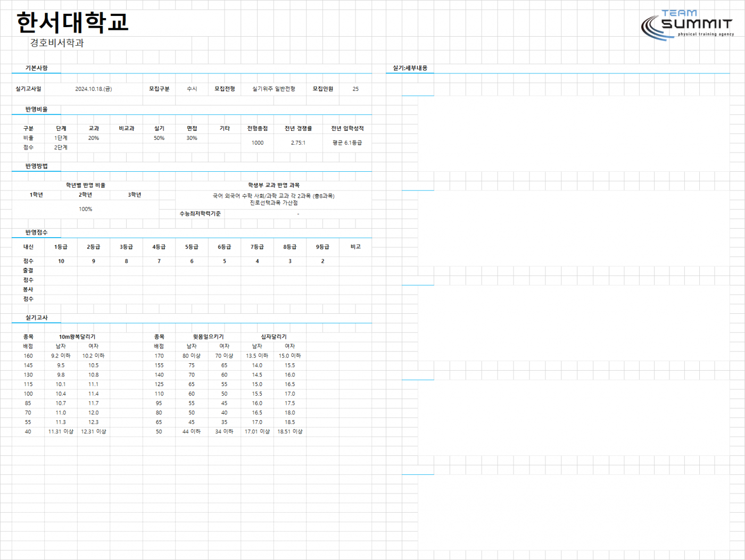Click the 윗몸일으키기 column header
The image size is (745, 560).
208,337
